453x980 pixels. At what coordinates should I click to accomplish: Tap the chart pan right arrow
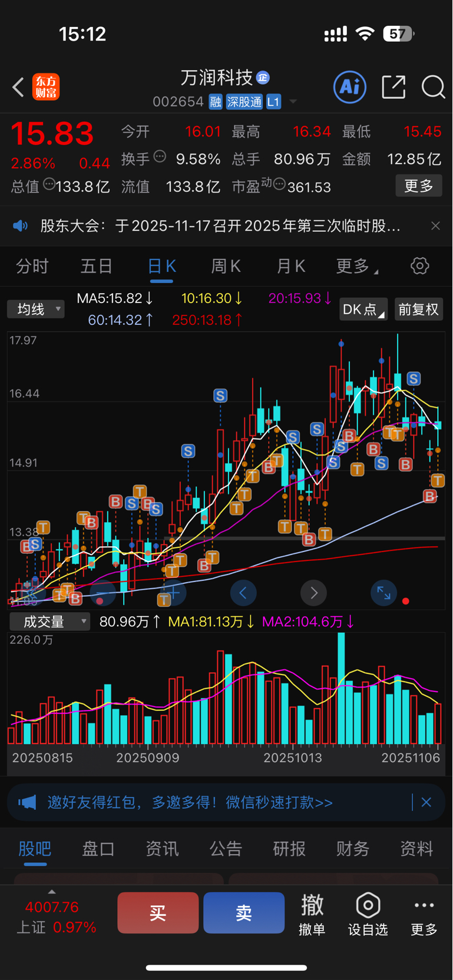(313, 593)
